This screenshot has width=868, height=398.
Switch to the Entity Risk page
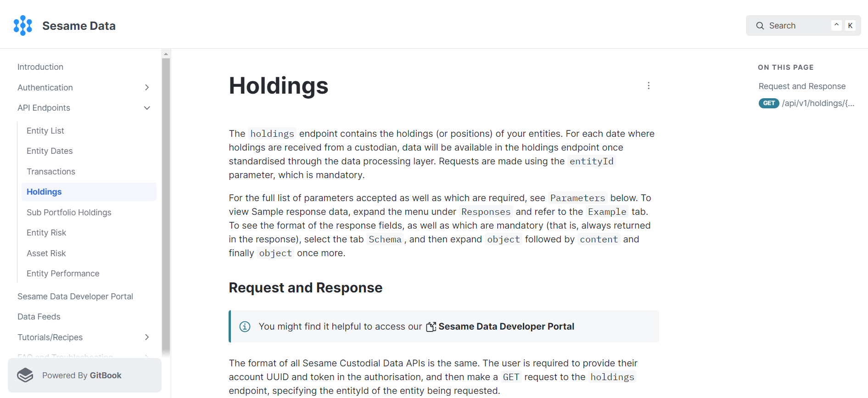pos(46,232)
